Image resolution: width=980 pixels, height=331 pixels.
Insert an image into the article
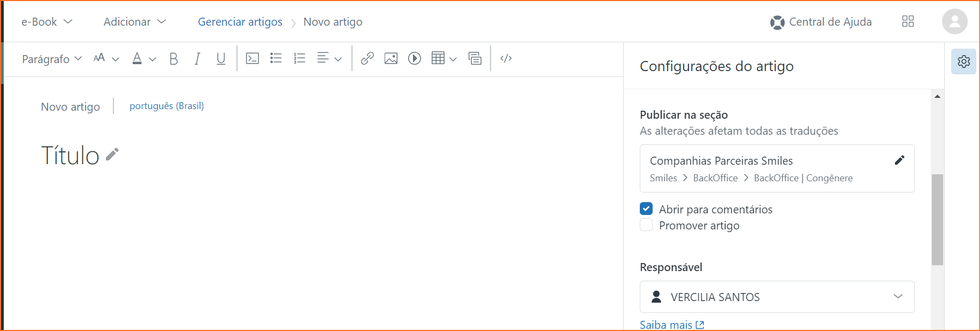coord(391,58)
